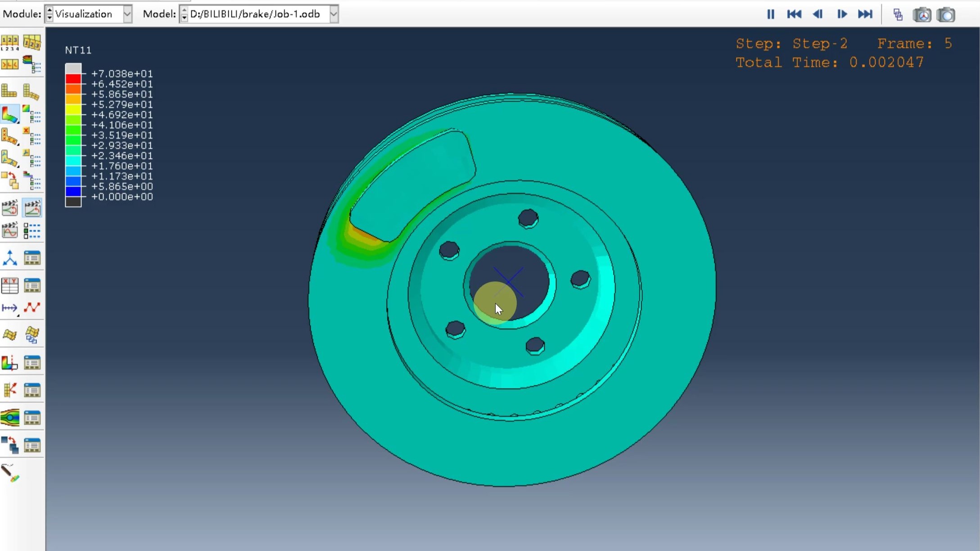Click the dark blue legend color band
The image size is (980, 551).
point(73,191)
